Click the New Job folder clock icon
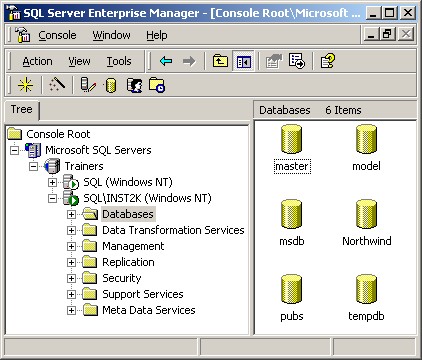 point(157,85)
